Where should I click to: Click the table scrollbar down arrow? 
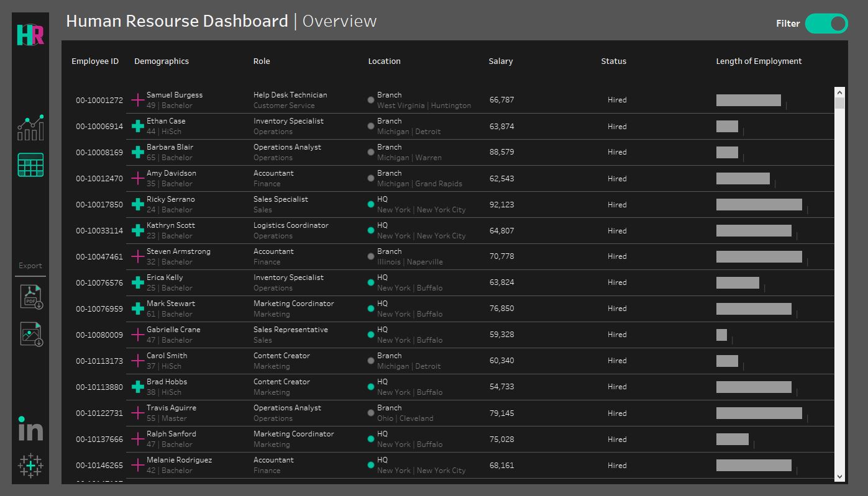[x=839, y=477]
